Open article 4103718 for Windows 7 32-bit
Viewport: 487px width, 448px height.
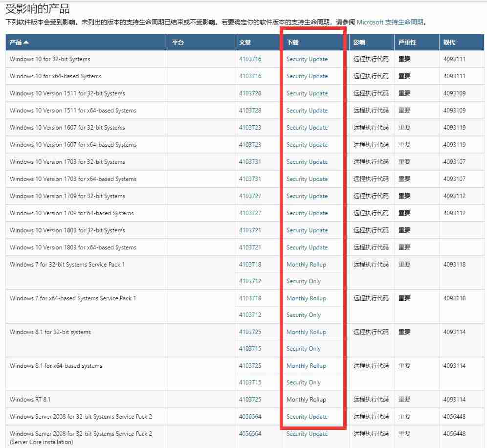pos(250,265)
